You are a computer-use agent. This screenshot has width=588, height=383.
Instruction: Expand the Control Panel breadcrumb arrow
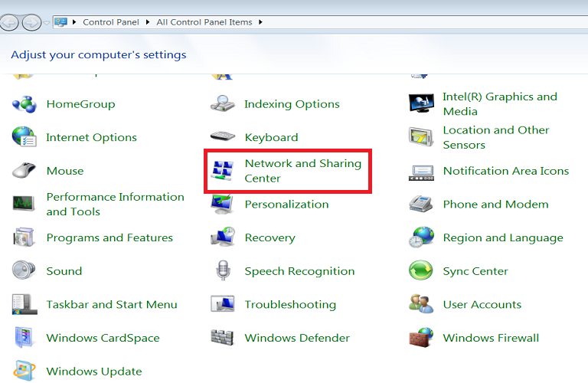coord(150,22)
